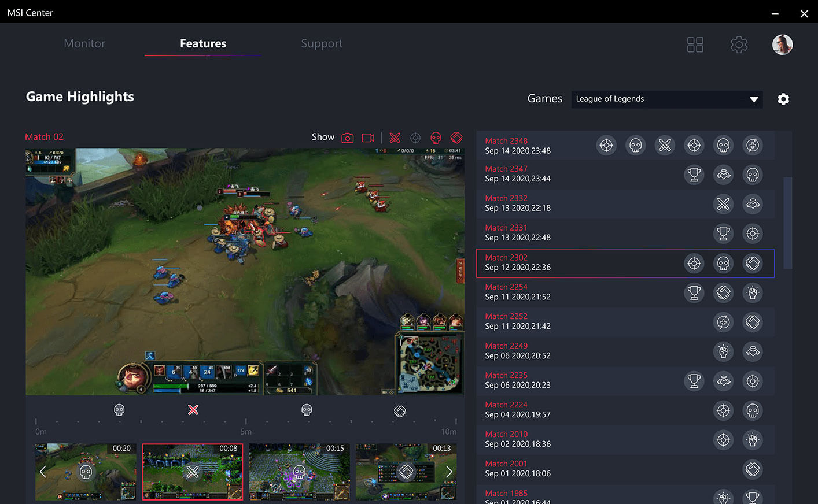Select Match 2348 from the list
This screenshot has height=504, width=818.
[x=518, y=146]
